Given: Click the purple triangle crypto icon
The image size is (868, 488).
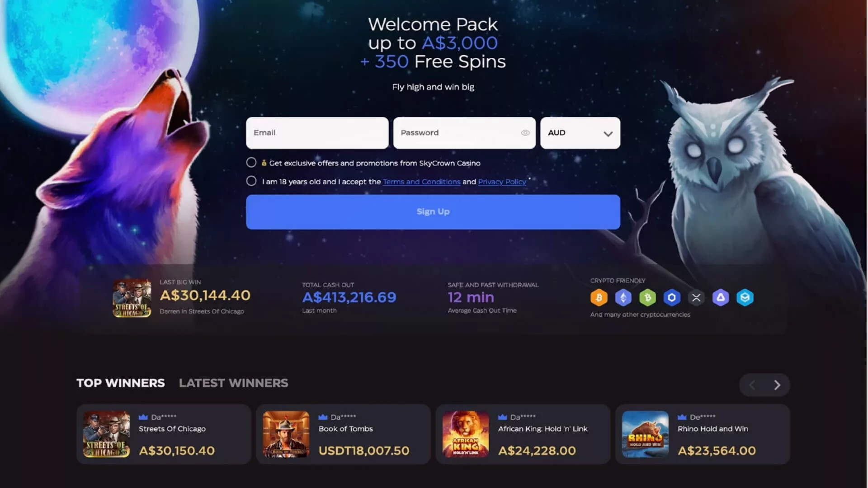Looking at the screenshot, I should [721, 297].
